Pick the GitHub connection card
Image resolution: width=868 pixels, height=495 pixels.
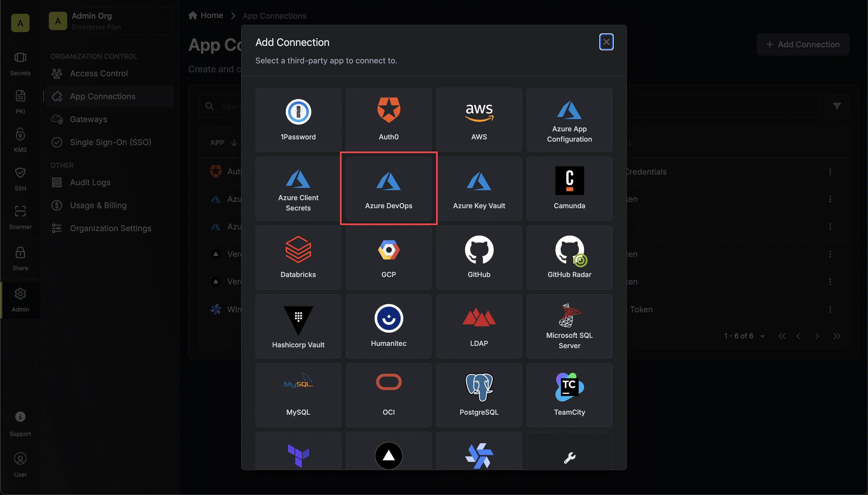click(479, 257)
